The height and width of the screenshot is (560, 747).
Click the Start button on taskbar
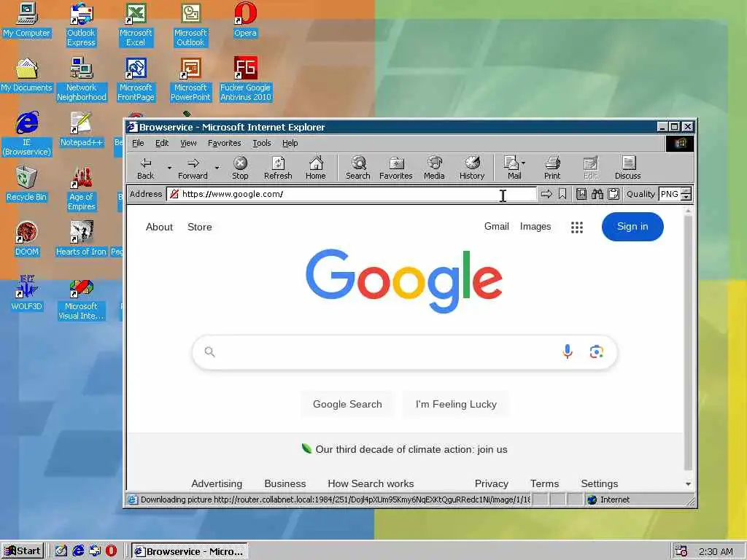point(23,551)
